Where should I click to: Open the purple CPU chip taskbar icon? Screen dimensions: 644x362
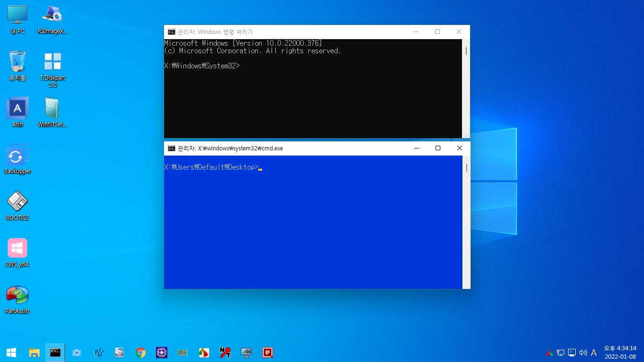(x=162, y=353)
